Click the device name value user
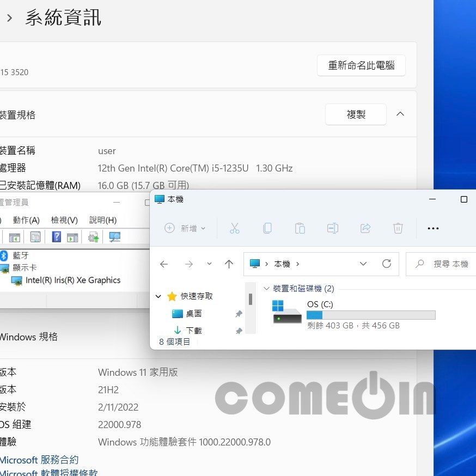476x476 pixels. pyautogui.click(x=107, y=151)
